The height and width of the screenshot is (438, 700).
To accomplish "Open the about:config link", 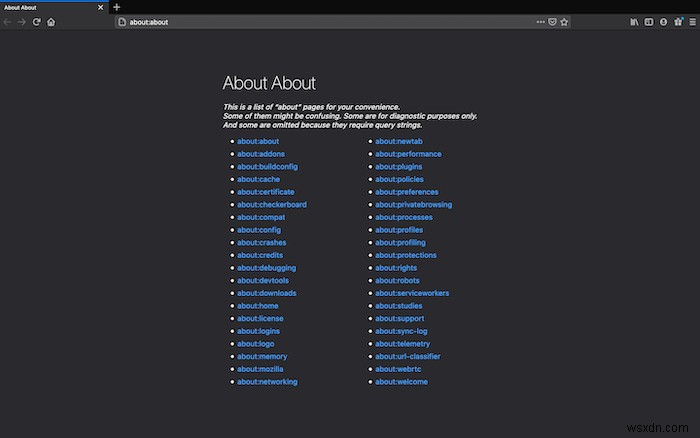I will 259,230.
